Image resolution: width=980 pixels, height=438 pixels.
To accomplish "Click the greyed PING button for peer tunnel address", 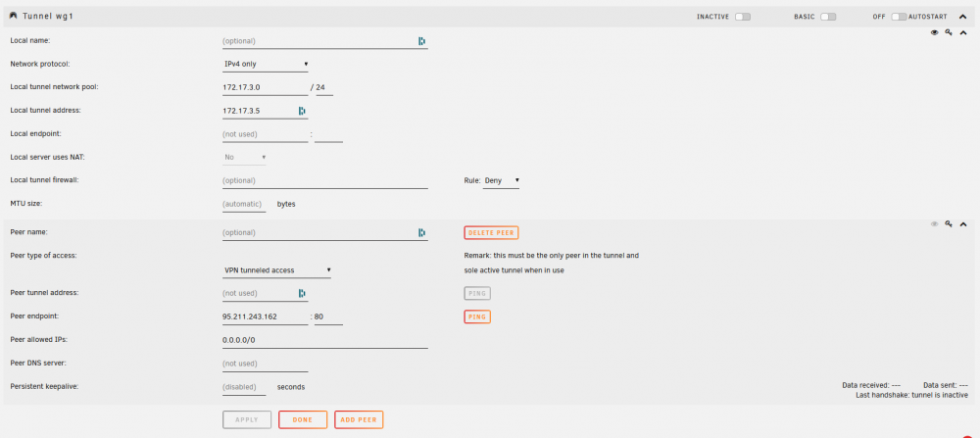I will click(x=477, y=293).
